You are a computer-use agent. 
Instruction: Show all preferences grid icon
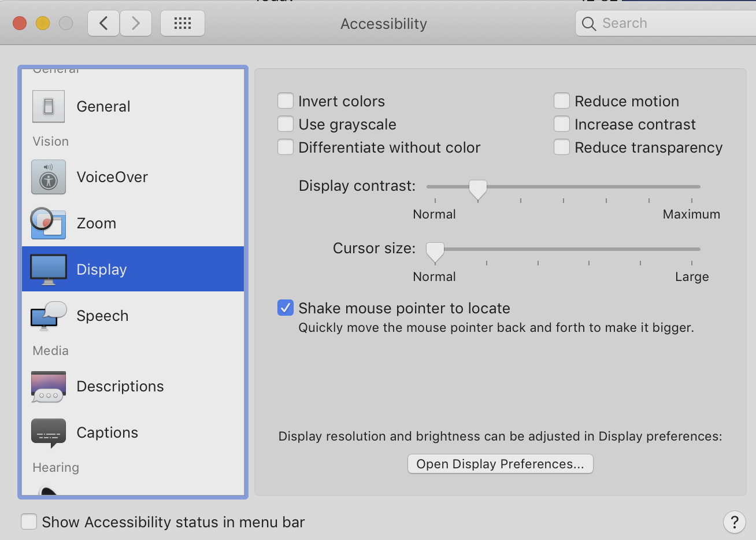tap(183, 23)
